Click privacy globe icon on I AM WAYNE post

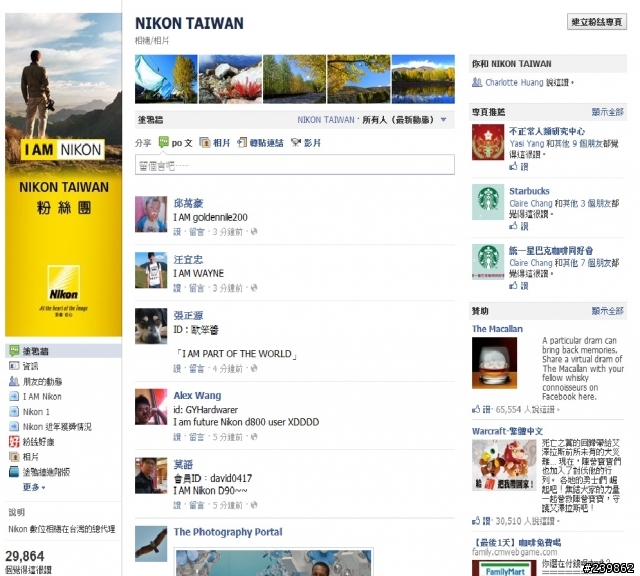(254, 288)
